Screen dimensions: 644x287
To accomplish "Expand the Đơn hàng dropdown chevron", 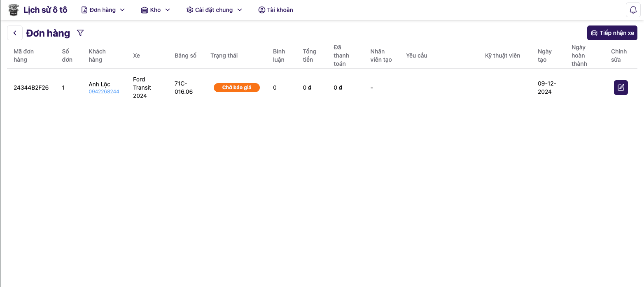I will click(122, 10).
